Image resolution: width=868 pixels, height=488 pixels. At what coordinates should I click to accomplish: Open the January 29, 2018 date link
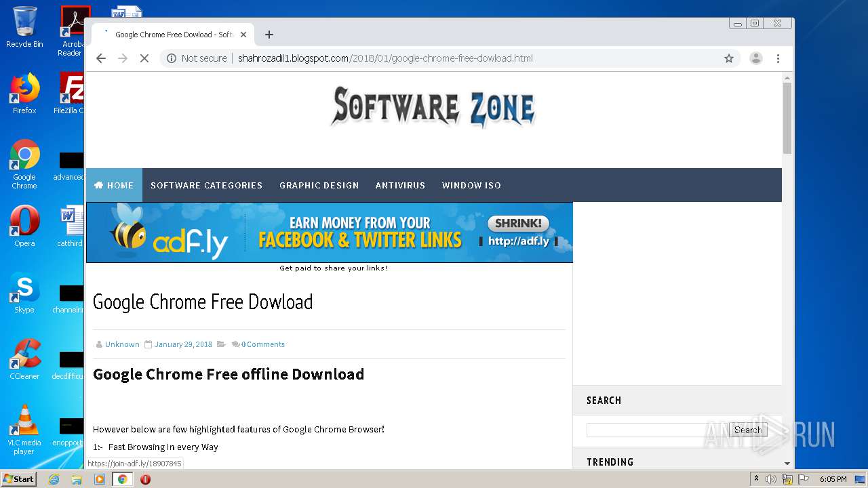click(183, 344)
